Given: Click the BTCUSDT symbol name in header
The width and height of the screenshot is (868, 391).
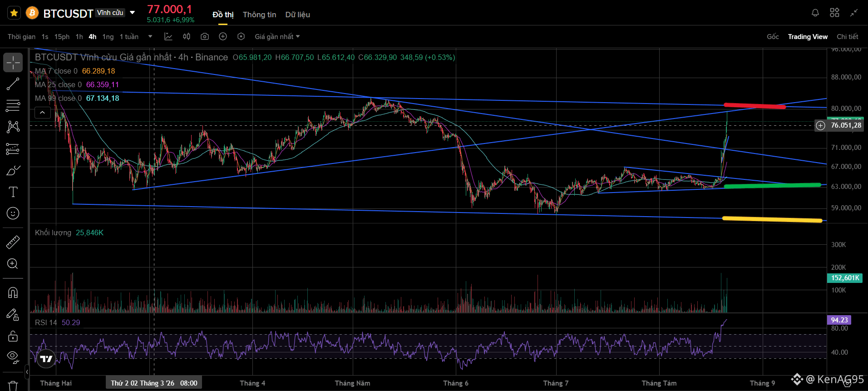Looking at the screenshot, I should tap(68, 14).
